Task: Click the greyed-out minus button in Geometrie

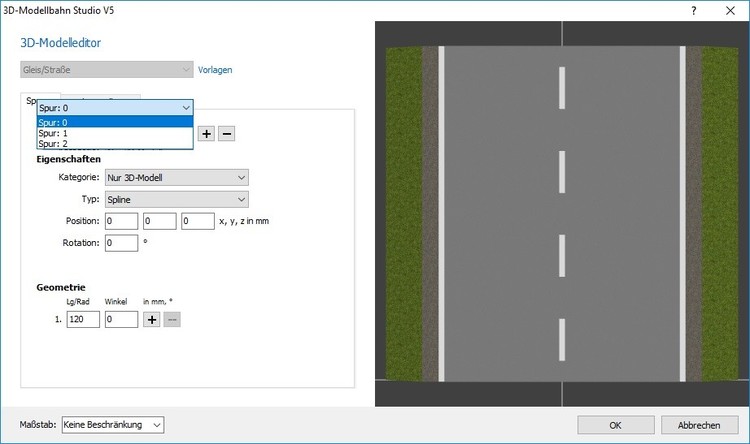Action: click(x=172, y=320)
